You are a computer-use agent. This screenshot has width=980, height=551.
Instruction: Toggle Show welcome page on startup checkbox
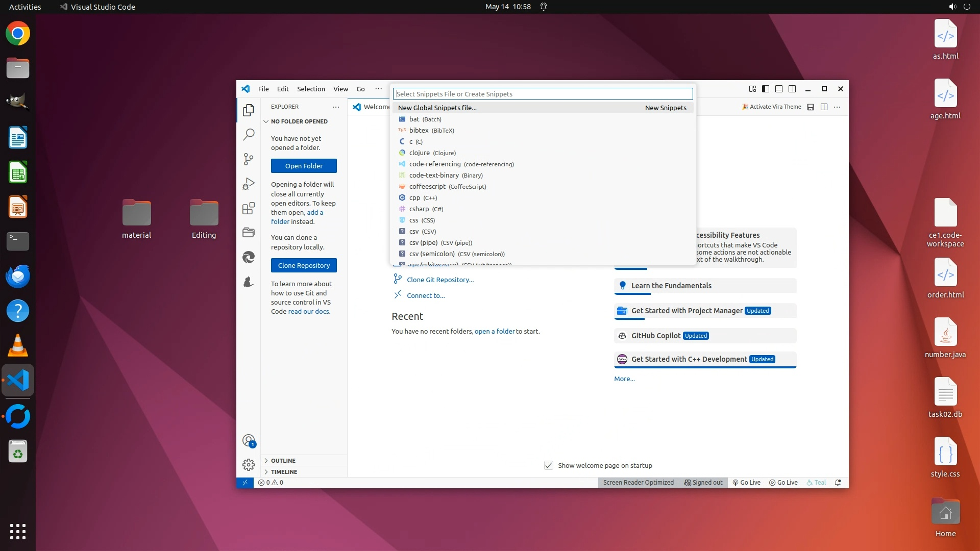[x=549, y=466]
